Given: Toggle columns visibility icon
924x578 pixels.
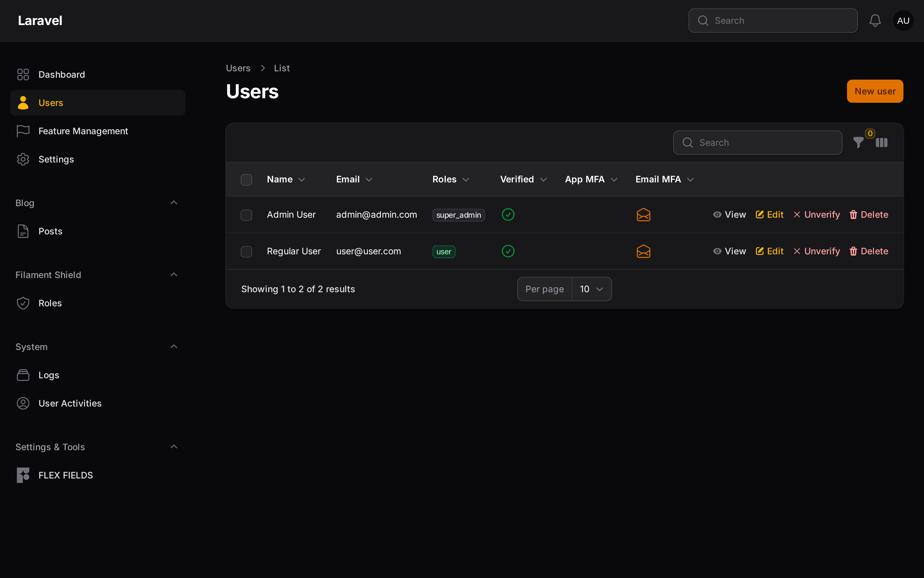Looking at the screenshot, I should click(x=882, y=143).
